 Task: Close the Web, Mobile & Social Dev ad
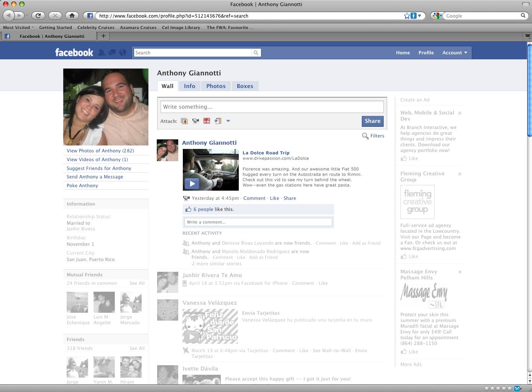[460, 113]
